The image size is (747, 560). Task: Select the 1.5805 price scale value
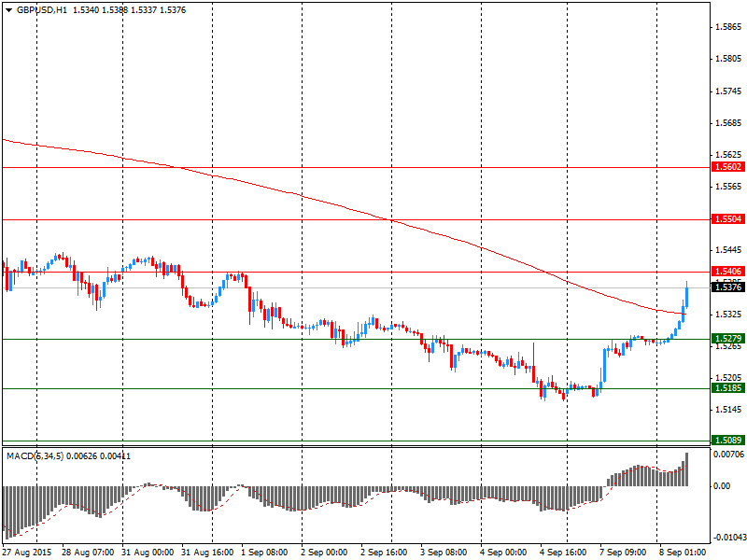728,59
